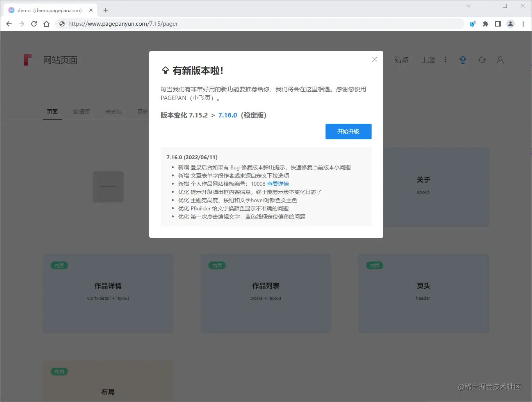Screen dimensions: 532x402
Task: Click the blue upgrade arrow icon in the toolbar
Action: (463, 60)
